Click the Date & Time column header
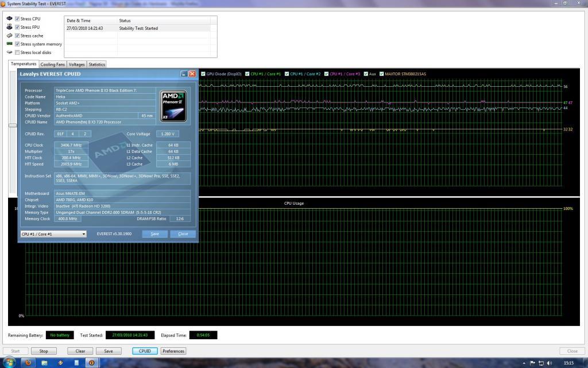588x368 pixels. tap(91, 21)
